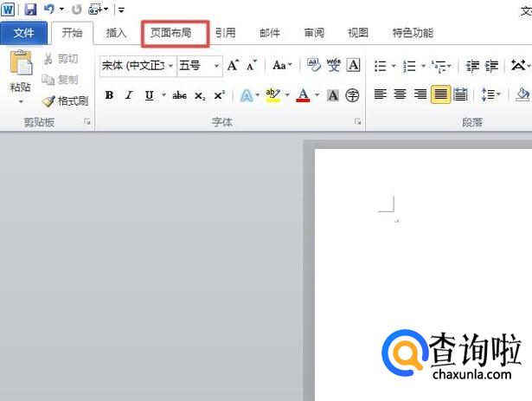
Task: Open the highlight color dropdown arrow
Action: (287, 94)
